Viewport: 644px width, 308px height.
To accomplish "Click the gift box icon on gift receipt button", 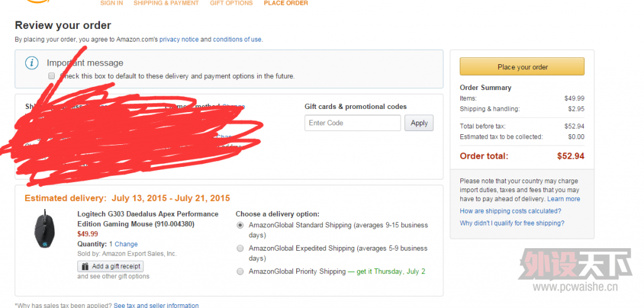I will [86, 266].
